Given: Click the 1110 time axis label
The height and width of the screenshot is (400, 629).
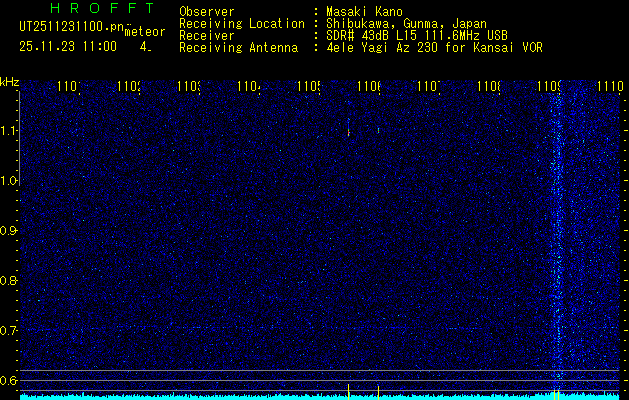Looking at the screenshot, I should (x=610, y=88).
